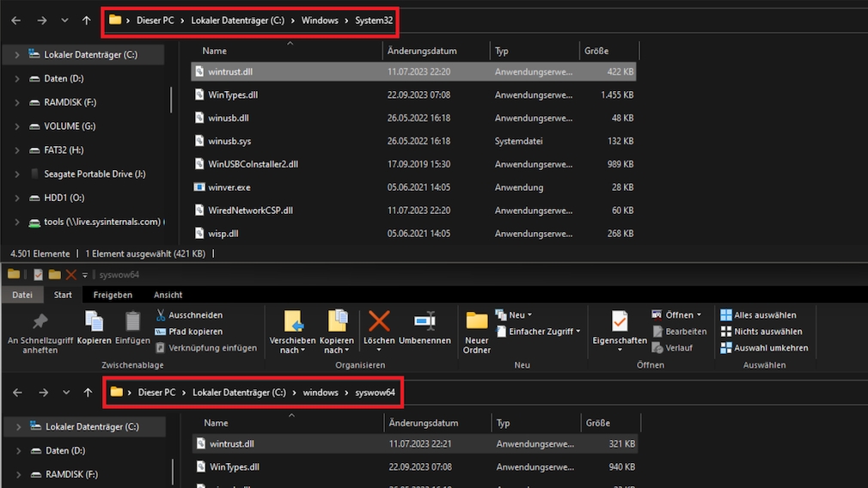
Task: Click the Löschen red X icon
Action: click(x=379, y=322)
